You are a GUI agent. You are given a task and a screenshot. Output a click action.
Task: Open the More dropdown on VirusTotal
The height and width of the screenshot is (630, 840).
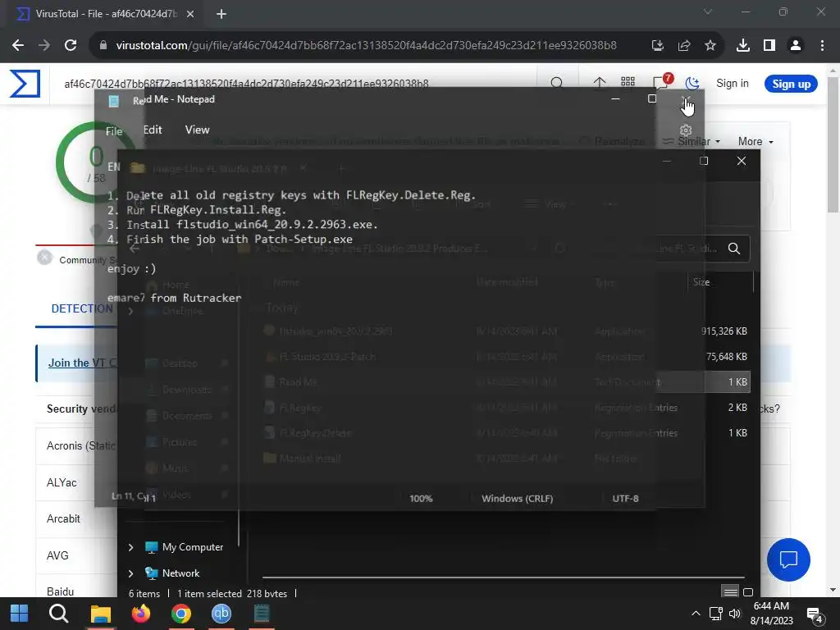(x=756, y=141)
